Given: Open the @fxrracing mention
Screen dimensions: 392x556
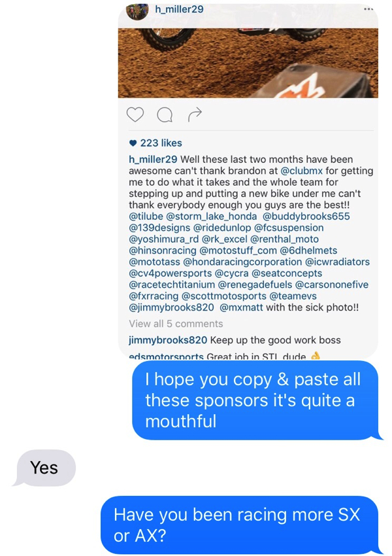Looking at the screenshot, I should tap(154, 296).
